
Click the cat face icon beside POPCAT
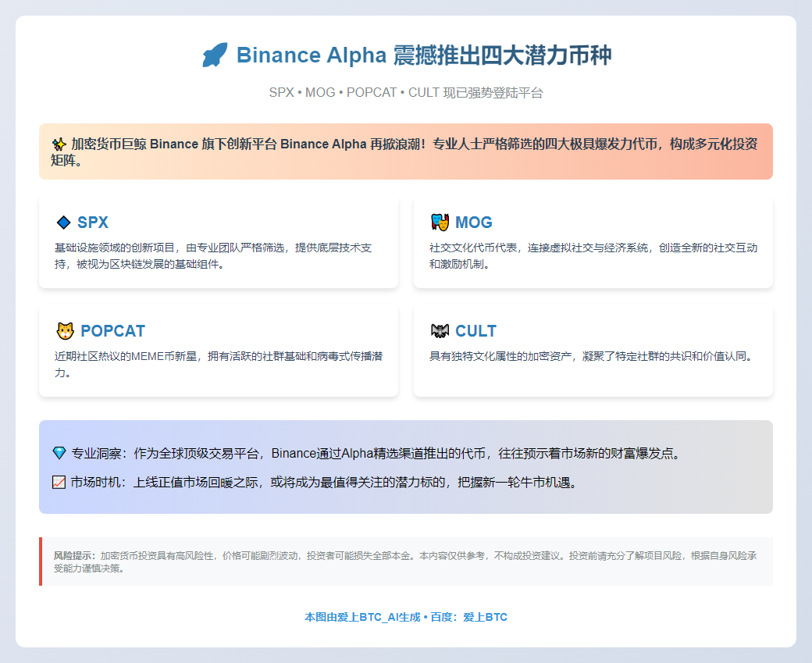tap(66, 330)
